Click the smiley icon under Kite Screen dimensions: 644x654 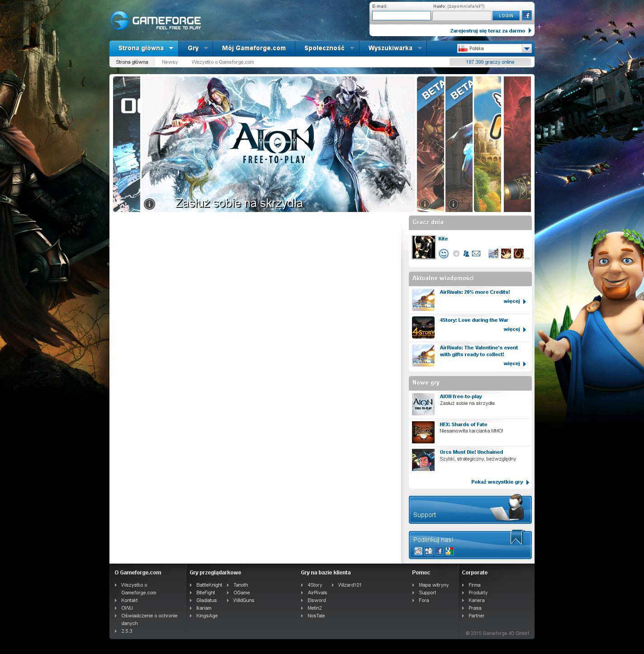click(444, 254)
